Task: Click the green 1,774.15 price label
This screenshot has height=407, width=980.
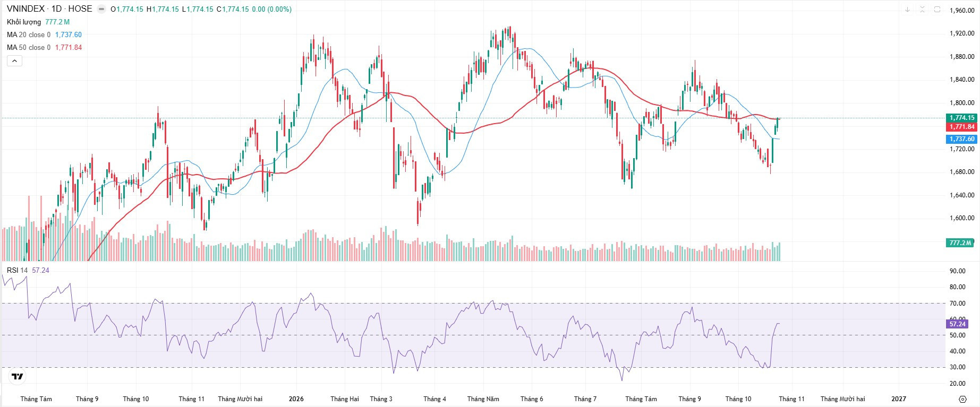Action: (962, 118)
